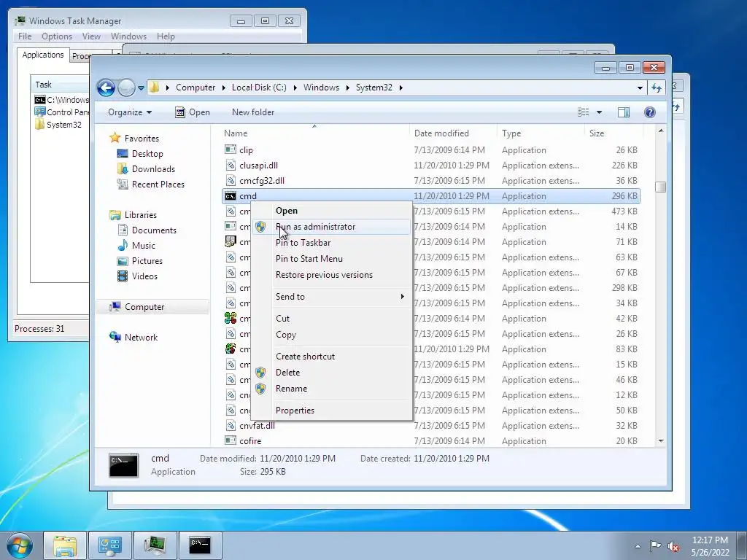Open Downloads in the navigation pane
This screenshot has width=747, height=560.
click(x=153, y=169)
